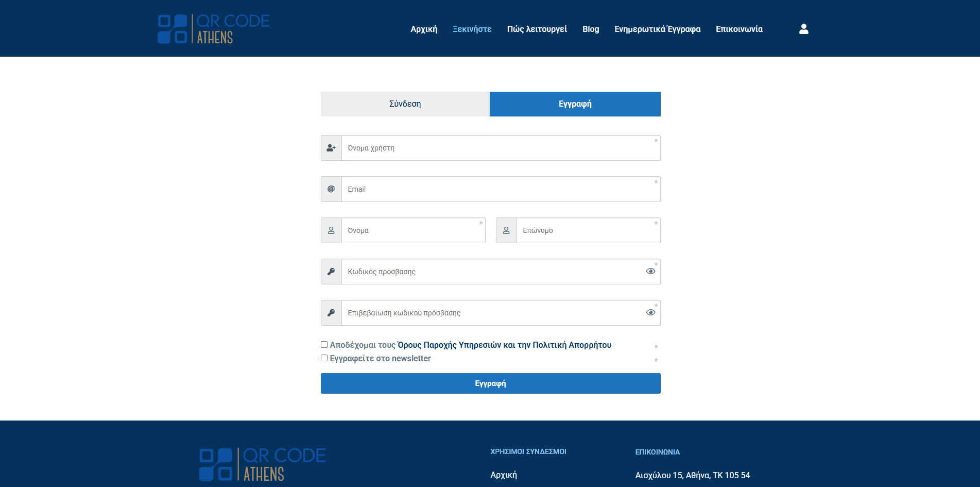Screen dimensions: 980x487
Task: Show password in Κωδικός πρόσβασης field
Action: click(x=650, y=272)
